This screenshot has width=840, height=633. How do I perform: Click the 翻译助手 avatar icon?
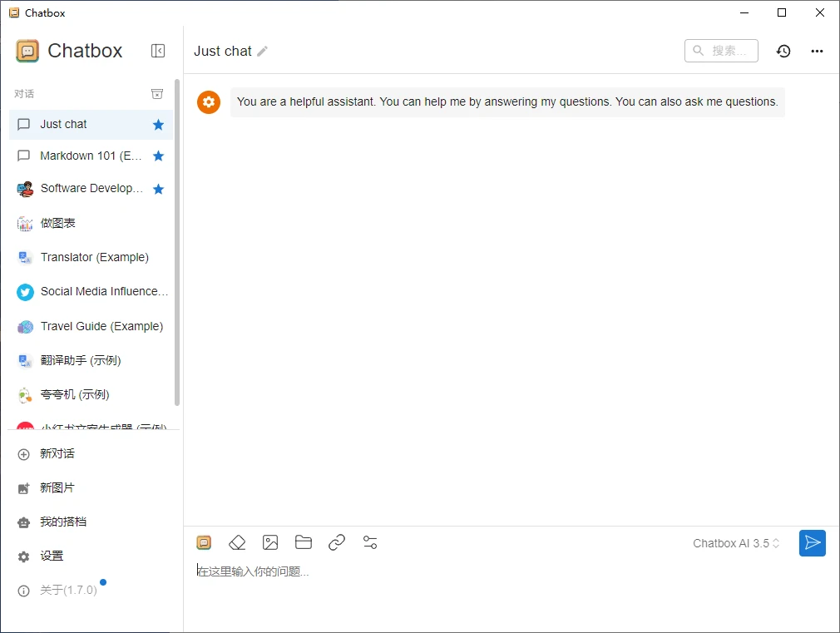pyautogui.click(x=25, y=361)
